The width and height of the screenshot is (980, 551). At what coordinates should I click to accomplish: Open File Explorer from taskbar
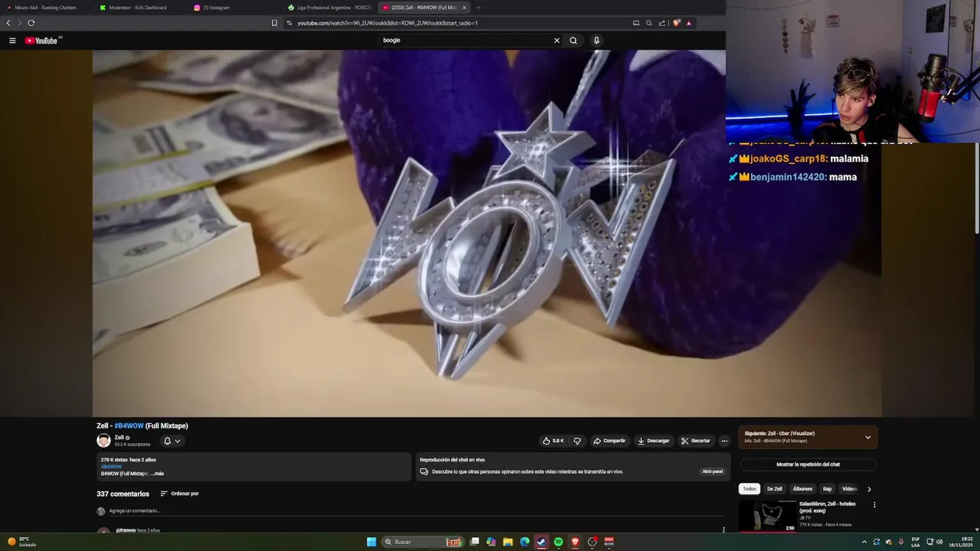pos(508,542)
